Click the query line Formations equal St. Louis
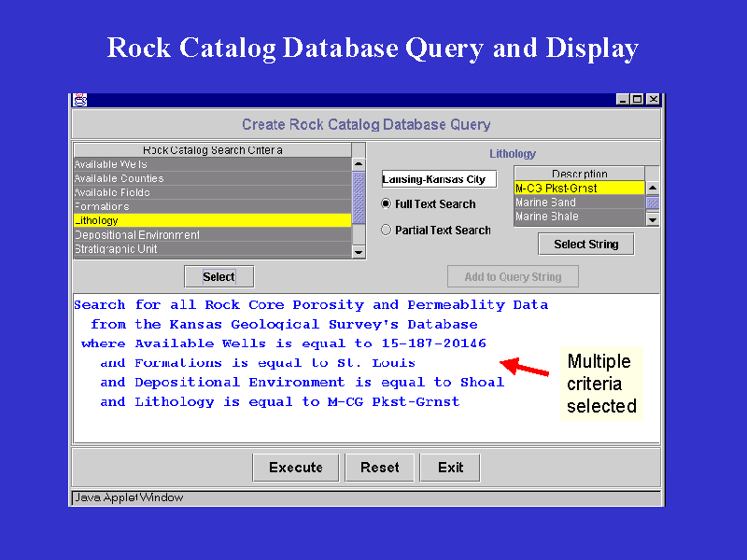The width and height of the screenshot is (747, 560). [258, 363]
